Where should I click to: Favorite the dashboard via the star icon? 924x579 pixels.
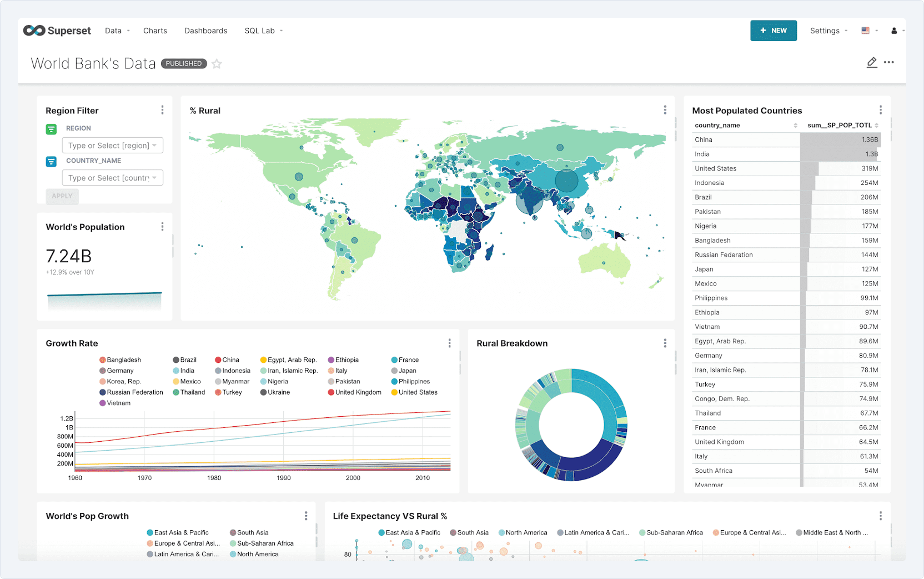tap(217, 64)
